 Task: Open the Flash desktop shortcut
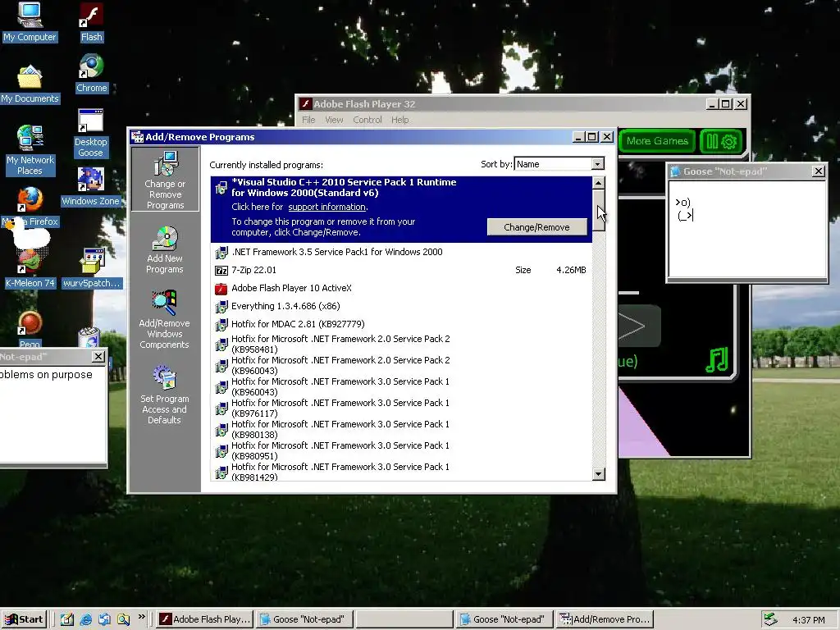click(x=91, y=22)
